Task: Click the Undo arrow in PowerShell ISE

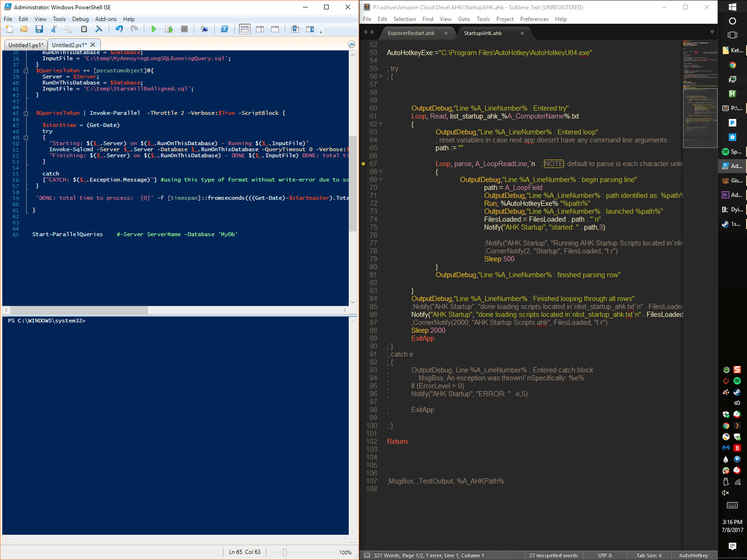Action: pos(119,29)
